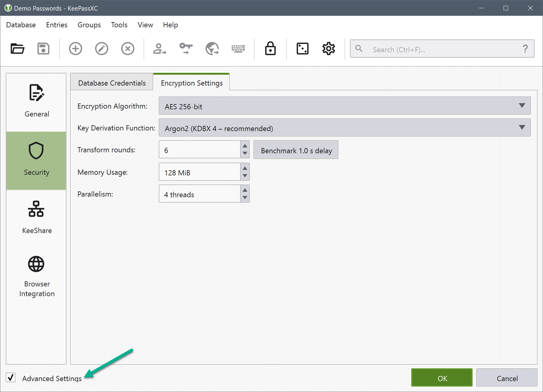Image resolution: width=543 pixels, height=392 pixels.
Task: Click the Delete Entry X icon
Action: click(x=128, y=49)
